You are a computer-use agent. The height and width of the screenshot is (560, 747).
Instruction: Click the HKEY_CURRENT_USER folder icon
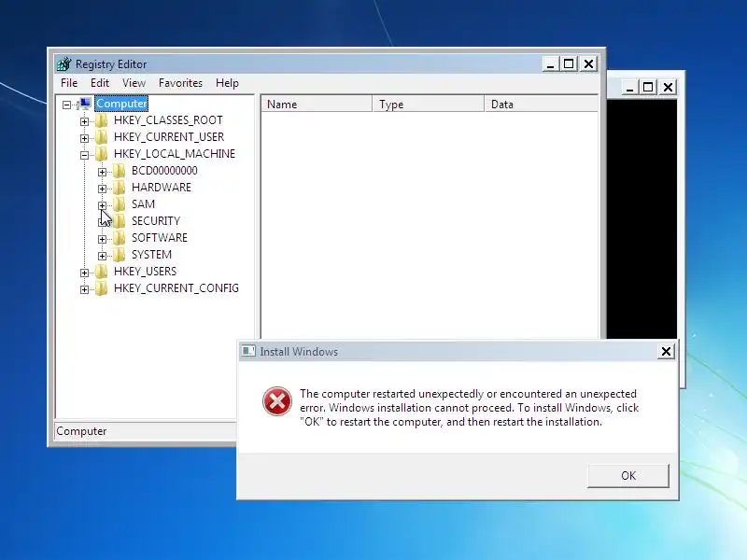click(x=101, y=137)
